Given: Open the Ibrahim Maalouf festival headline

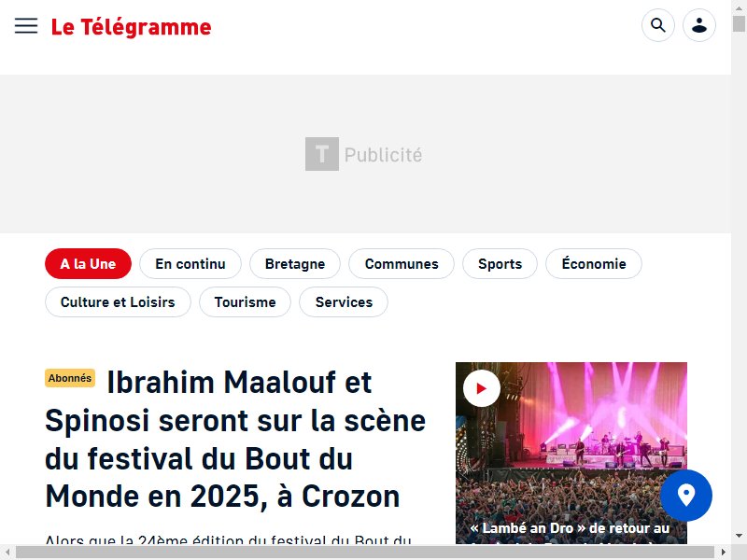Looking at the screenshot, I should 235,440.
